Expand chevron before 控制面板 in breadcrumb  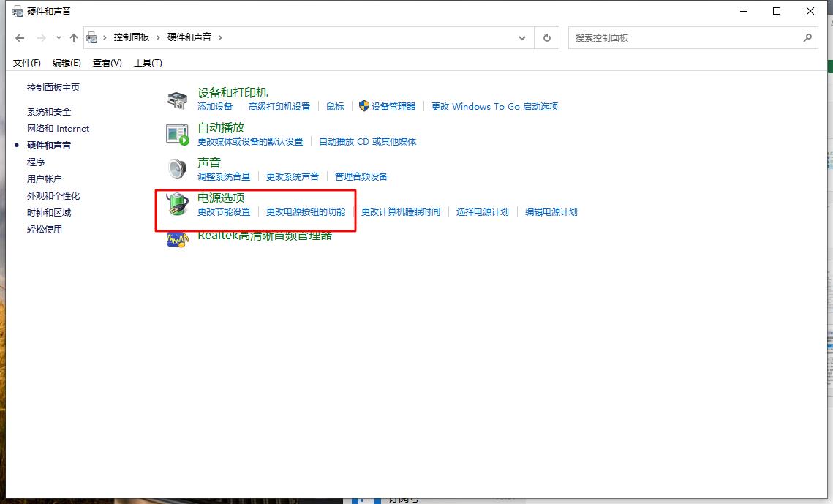tap(105, 37)
